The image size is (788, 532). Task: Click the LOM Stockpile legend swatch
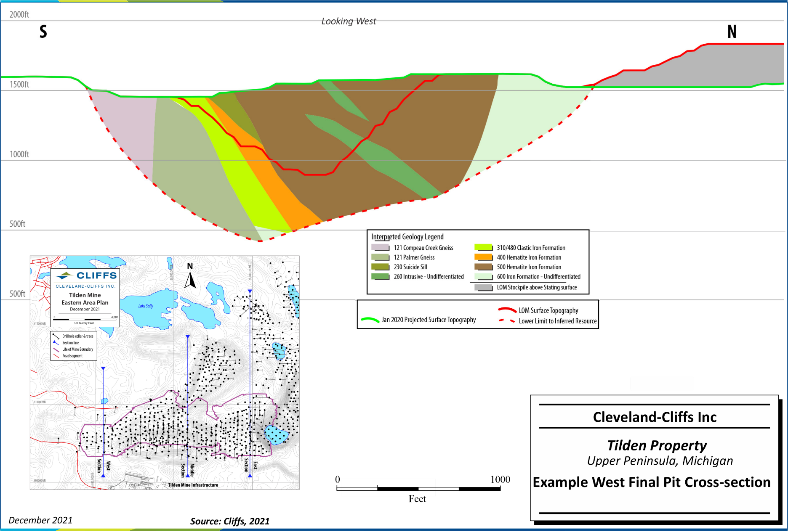[483, 288]
